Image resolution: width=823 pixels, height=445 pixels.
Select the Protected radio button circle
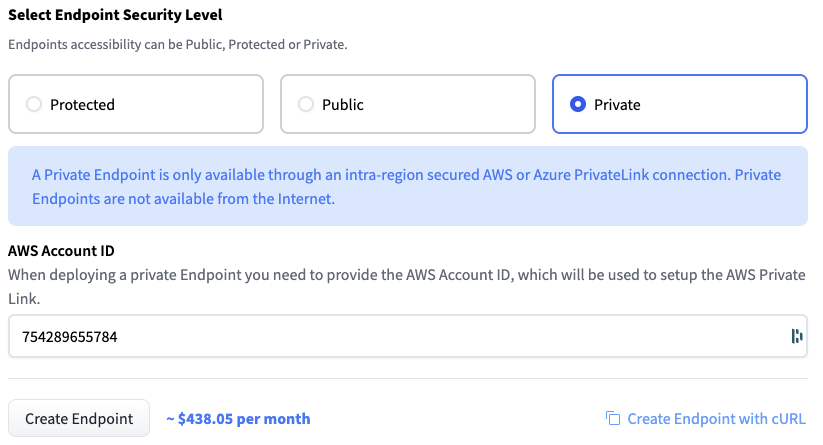[34, 104]
